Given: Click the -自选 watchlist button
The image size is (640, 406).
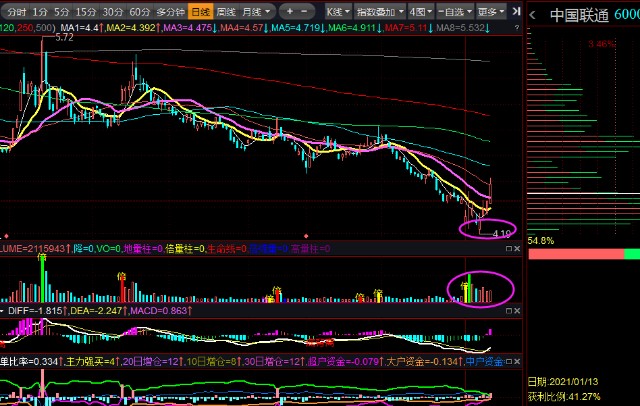Looking at the screenshot, I should (454, 11).
